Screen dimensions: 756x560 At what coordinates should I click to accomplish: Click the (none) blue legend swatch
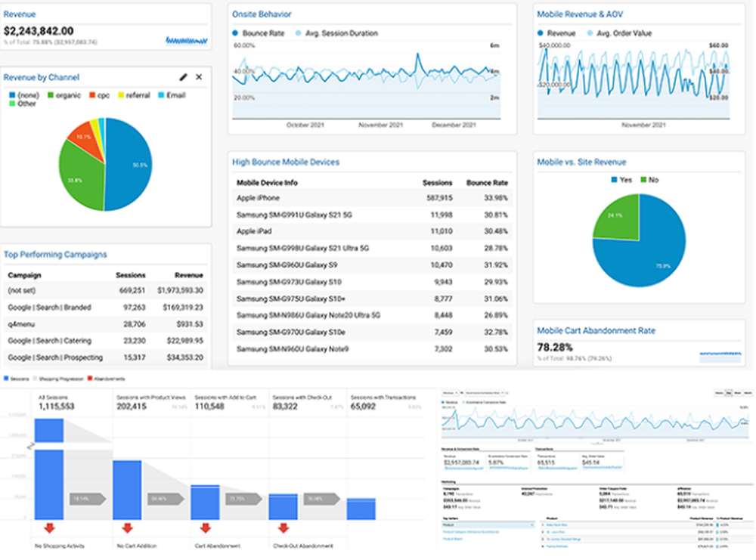click(12, 95)
